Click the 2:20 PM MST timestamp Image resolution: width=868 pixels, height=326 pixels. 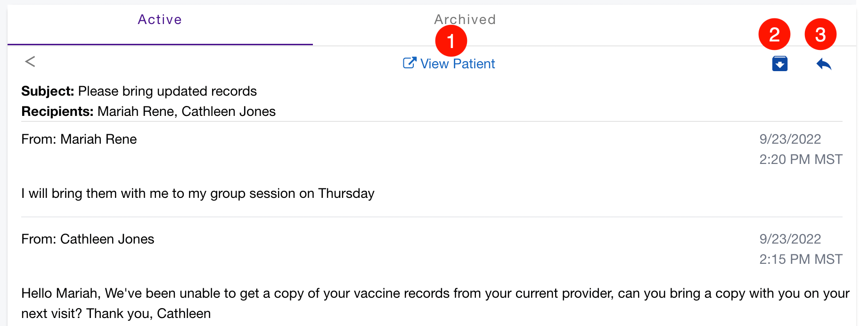pos(801,159)
